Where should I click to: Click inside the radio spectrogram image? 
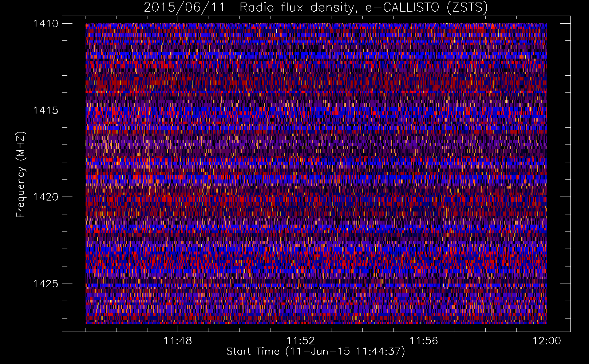[x=316, y=174]
